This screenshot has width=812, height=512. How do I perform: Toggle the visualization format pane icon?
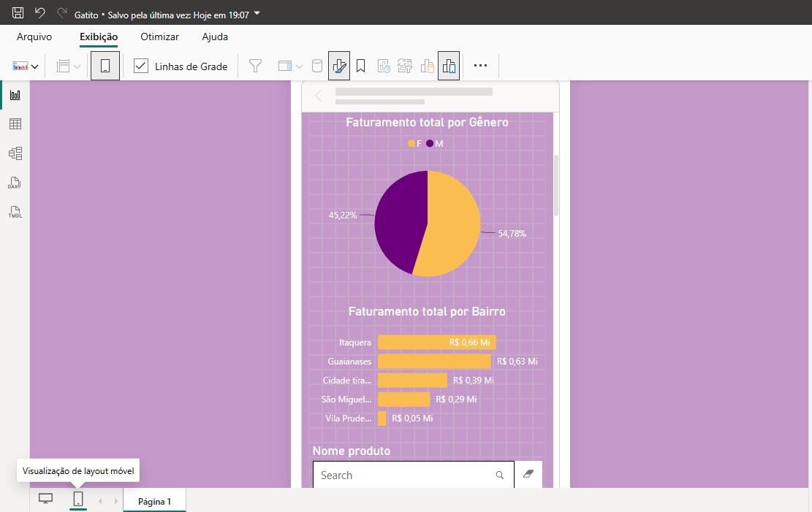[x=338, y=66]
